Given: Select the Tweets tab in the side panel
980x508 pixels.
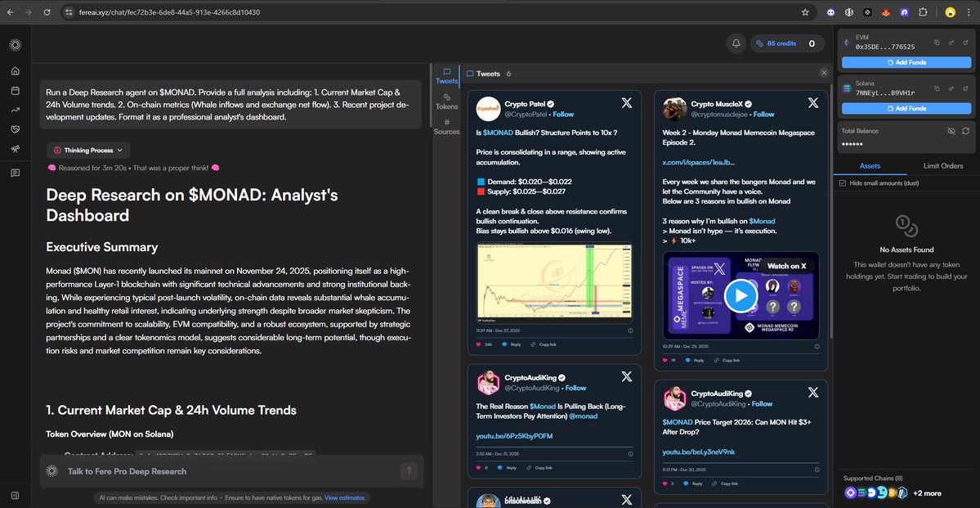Looking at the screenshot, I should (446, 74).
